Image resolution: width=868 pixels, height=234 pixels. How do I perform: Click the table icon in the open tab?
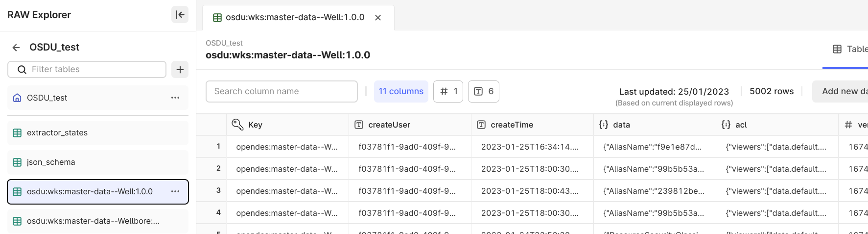(x=217, y=18)
